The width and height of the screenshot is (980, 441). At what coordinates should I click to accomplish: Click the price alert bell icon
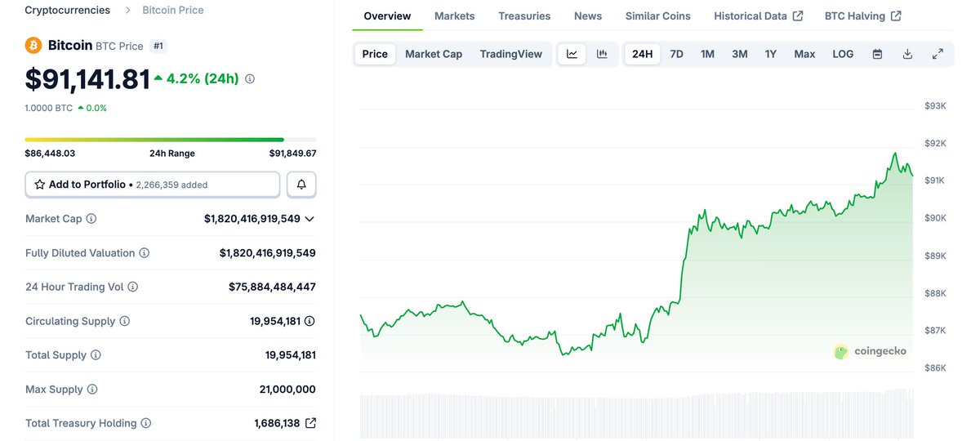(x=301, y=185)
